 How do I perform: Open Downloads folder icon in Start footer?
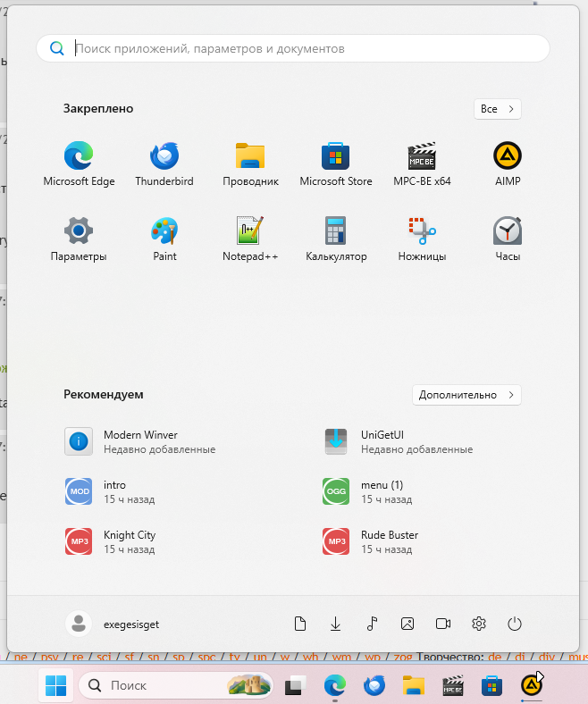click(335, 624)
